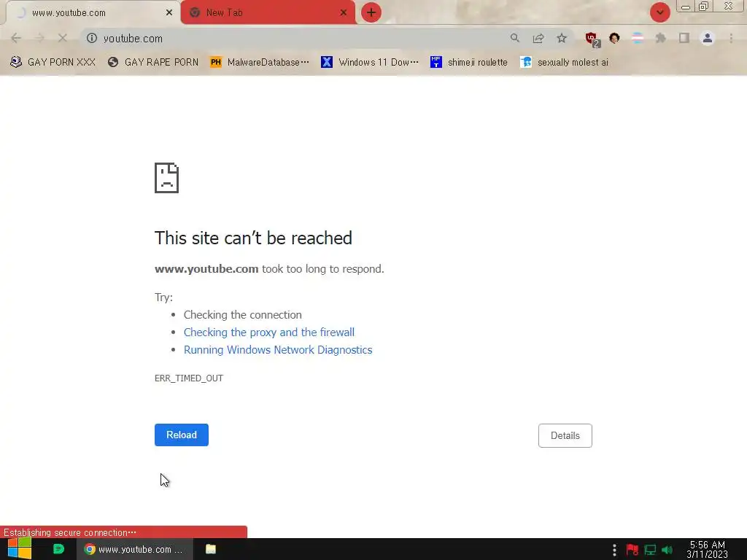Show error Details button
Screen dimensions: 747x560
pos(565,436)
